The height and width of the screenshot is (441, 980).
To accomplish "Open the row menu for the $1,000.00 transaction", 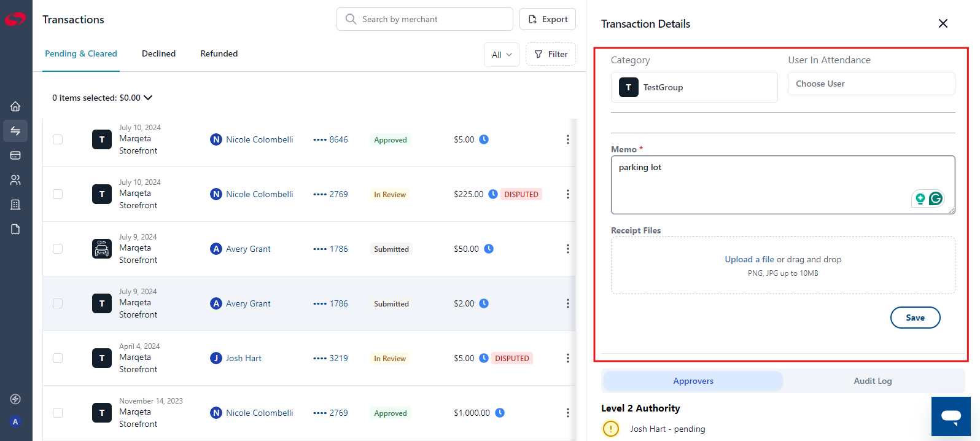I will [x=567, y=413].
